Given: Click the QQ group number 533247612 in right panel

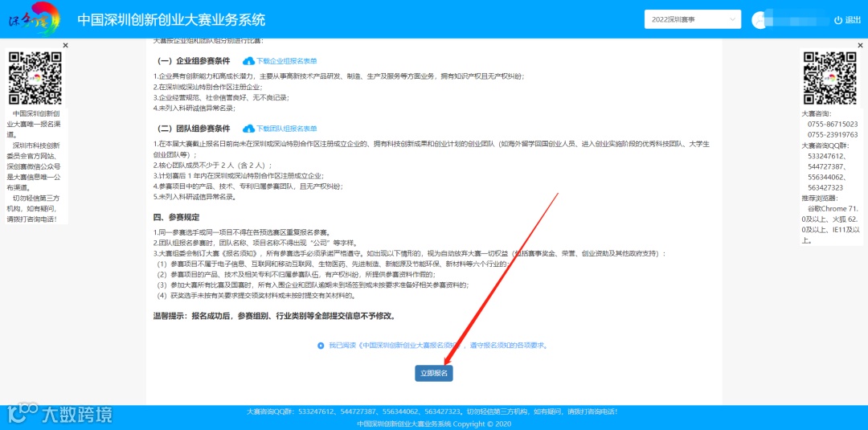Looking at the screenshot, I should [x=826, y=156].
